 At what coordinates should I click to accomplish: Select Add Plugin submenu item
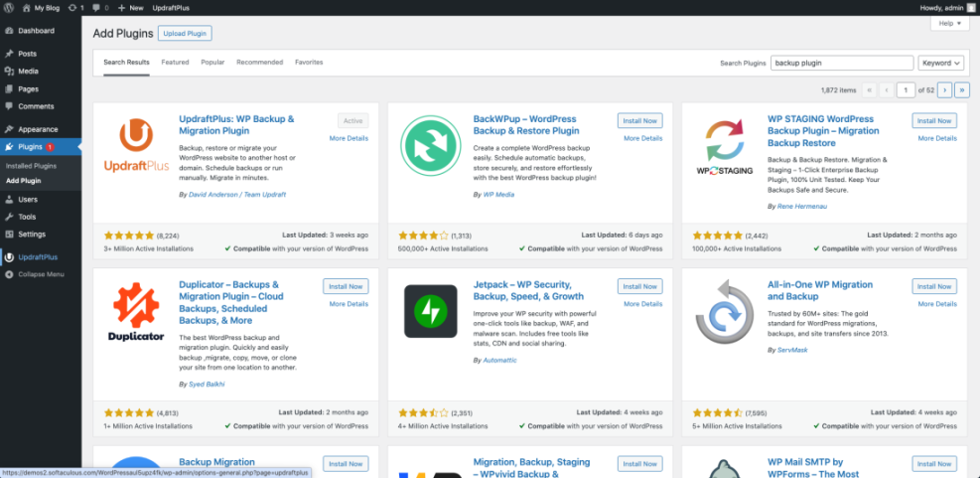[x=24, y=181]
